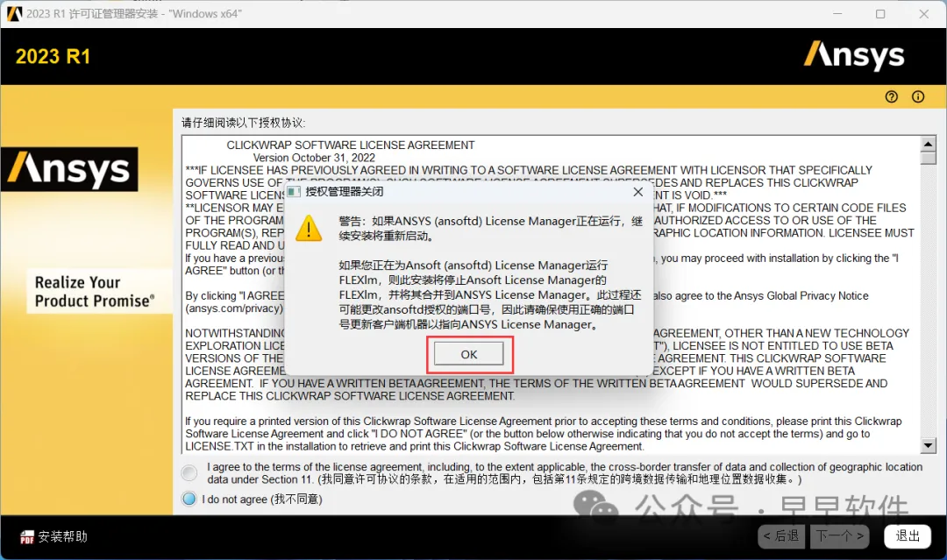This screenshot has height=560, width=947.
Task: Select the I do not agree radio button
Action: [189, 499]
